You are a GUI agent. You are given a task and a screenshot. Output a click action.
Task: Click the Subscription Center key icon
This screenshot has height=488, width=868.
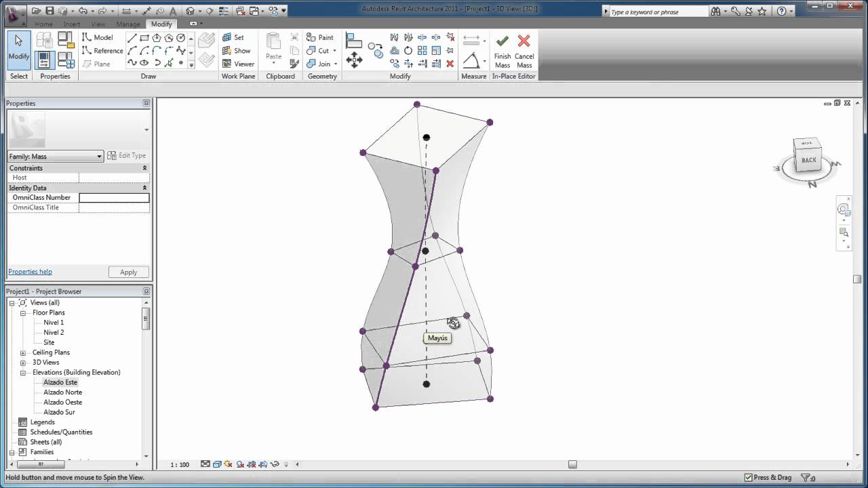coord(735,12)
